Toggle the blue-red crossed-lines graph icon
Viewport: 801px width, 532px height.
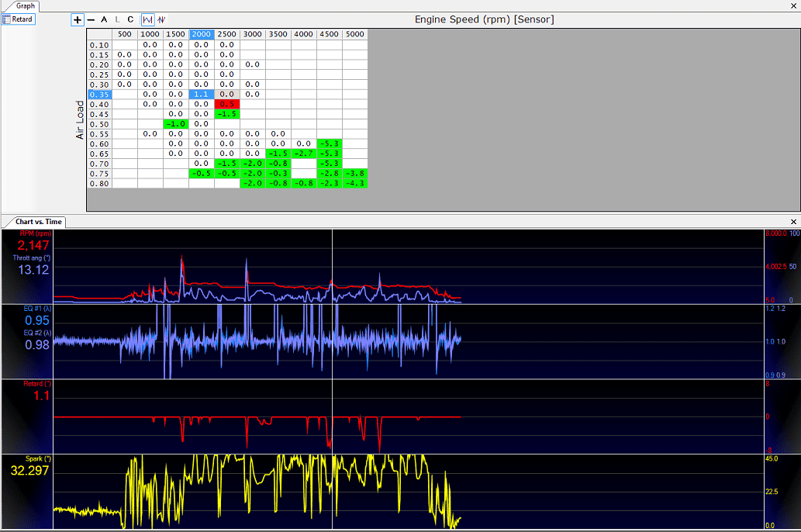(x=161, y=20)
